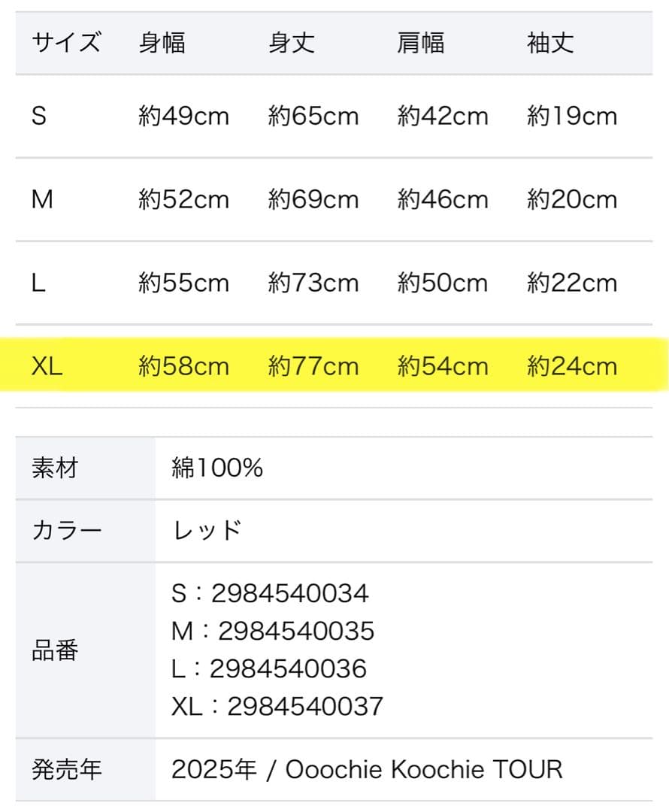
Task: Click XL product number 2984540037
Action: pos(304,706)
